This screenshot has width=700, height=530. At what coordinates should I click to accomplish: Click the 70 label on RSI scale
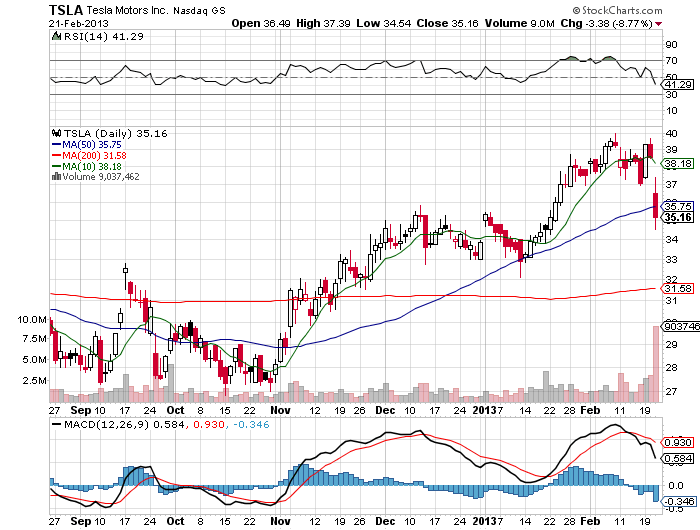[671, 60]
